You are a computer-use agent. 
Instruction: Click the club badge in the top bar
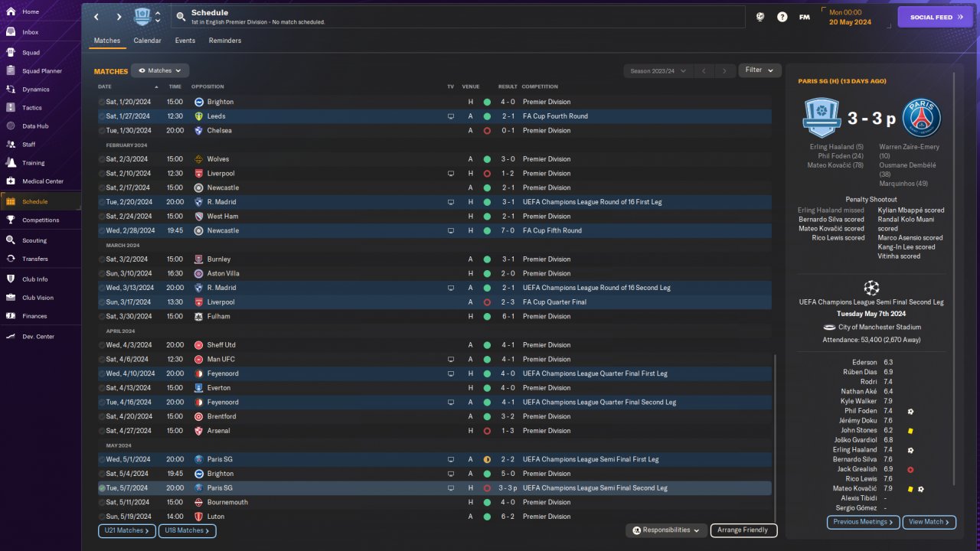point(142,17)
